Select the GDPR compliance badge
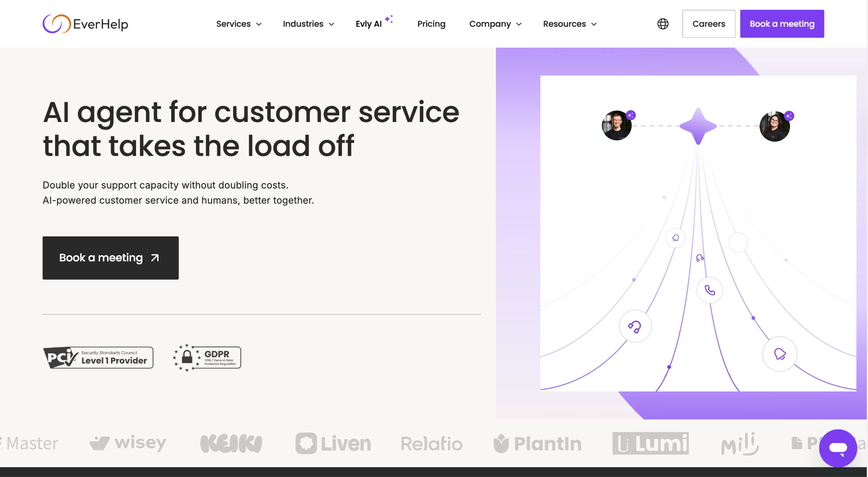 point(206,357)
